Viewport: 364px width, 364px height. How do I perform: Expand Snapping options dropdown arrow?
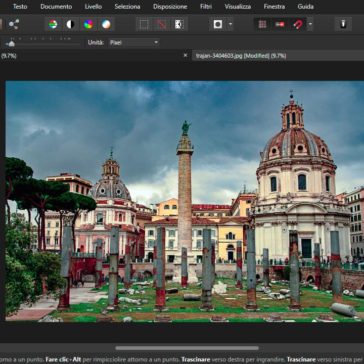[310, 24]
